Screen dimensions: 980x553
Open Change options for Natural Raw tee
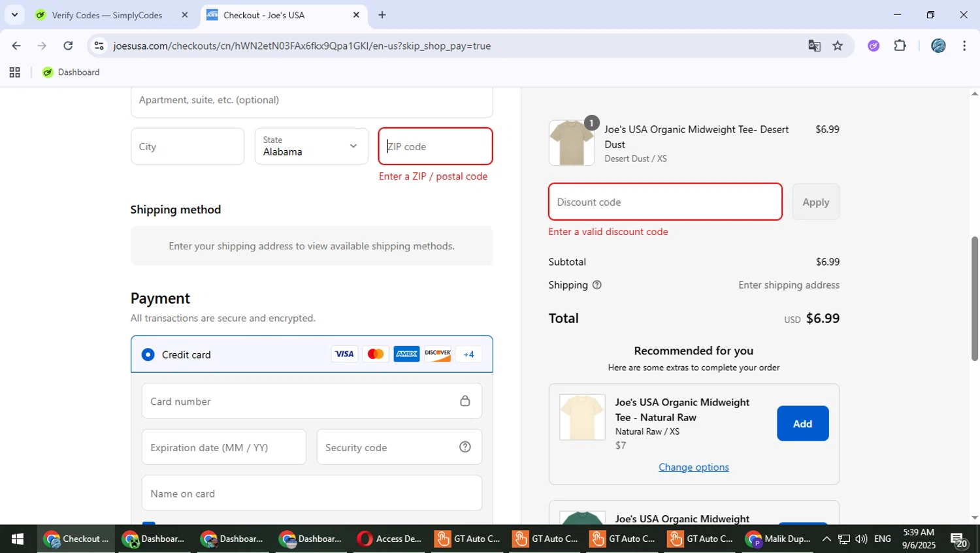(694, 467)
